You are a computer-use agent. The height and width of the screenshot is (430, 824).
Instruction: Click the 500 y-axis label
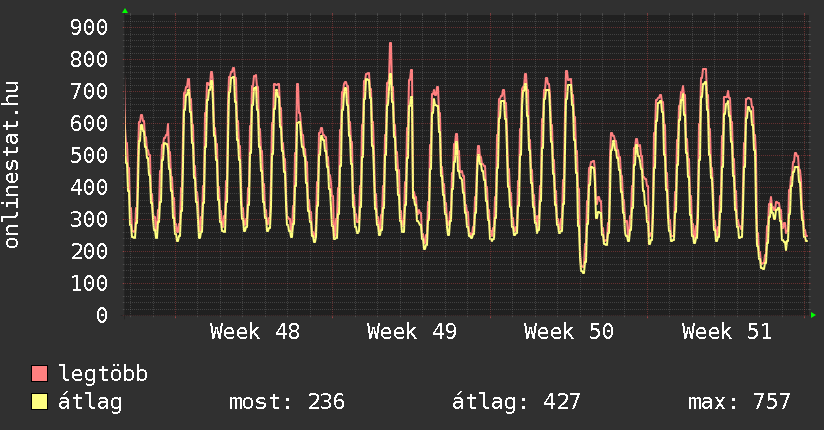[88, 155]
